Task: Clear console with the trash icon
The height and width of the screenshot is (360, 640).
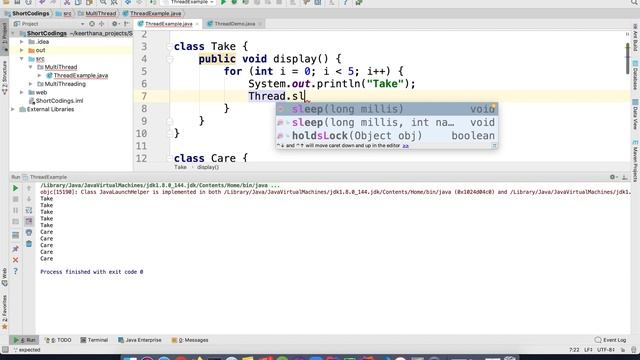Action: tap(29, 244)
